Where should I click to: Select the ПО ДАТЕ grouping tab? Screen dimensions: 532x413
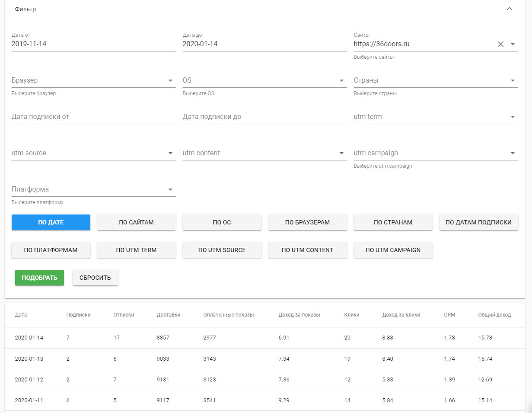(x=51, y=222)
